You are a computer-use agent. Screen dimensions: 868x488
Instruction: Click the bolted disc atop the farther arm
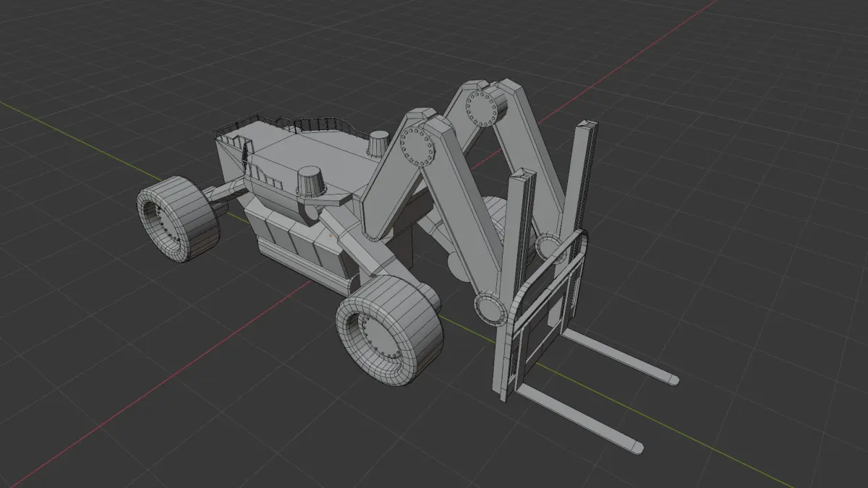pos(481,108)
